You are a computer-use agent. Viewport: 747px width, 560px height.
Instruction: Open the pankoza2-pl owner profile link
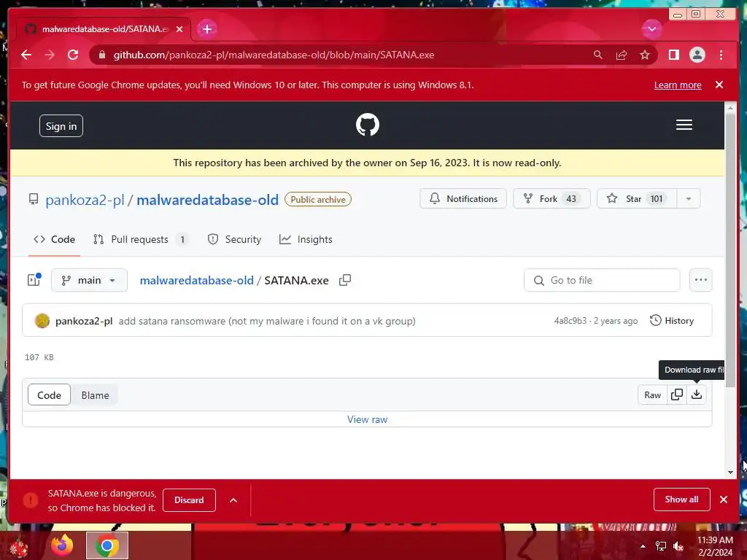85,200
